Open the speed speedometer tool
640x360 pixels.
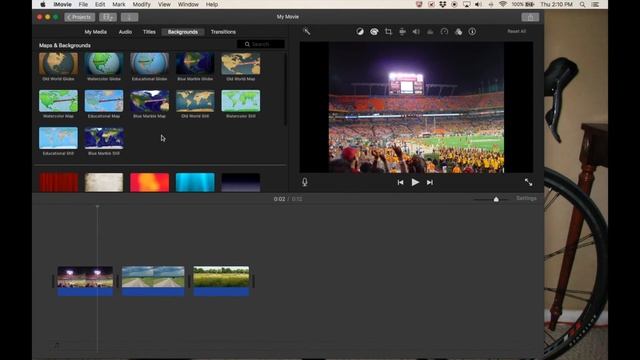coord(444,31)
